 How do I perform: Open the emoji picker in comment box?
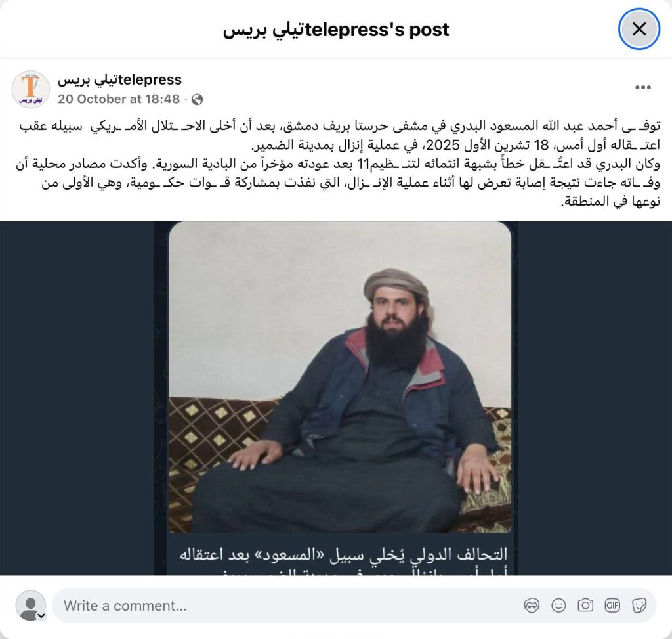click(x=558, y=606)
